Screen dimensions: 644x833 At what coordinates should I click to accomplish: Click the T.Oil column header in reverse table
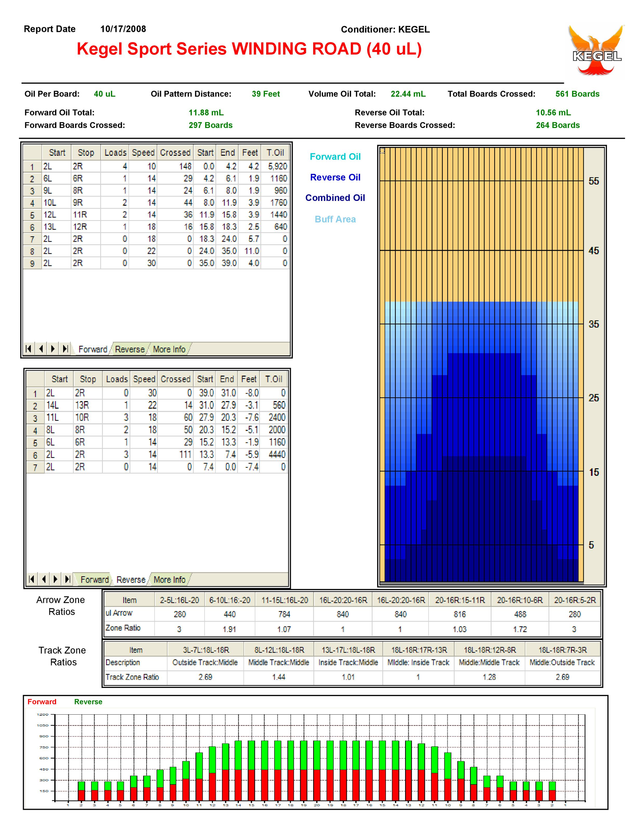[273, 379]
